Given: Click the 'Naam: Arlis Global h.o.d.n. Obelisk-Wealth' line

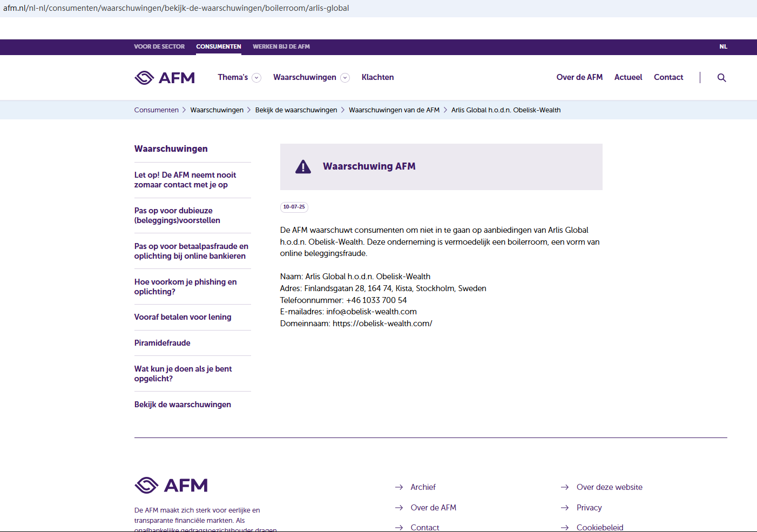Looking at the screenshot, I should (x=355, y=277).
